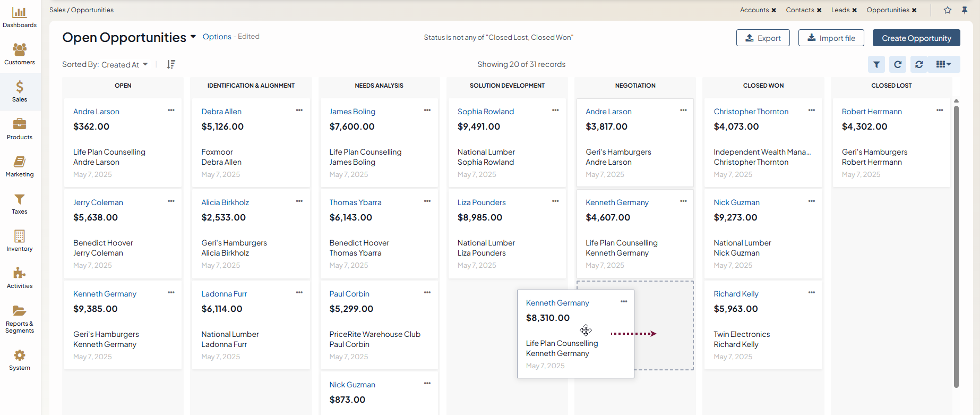Screen dimensions: 980x415
Task: Toggle the sort direction icon
Action: pyautogui.click(x=171, y=64)
